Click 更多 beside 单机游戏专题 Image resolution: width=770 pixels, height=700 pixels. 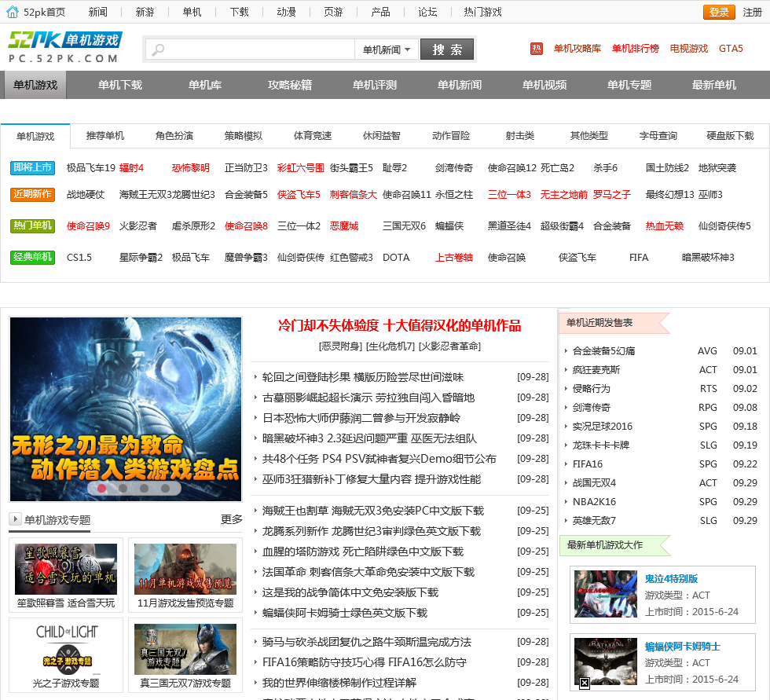232,519
